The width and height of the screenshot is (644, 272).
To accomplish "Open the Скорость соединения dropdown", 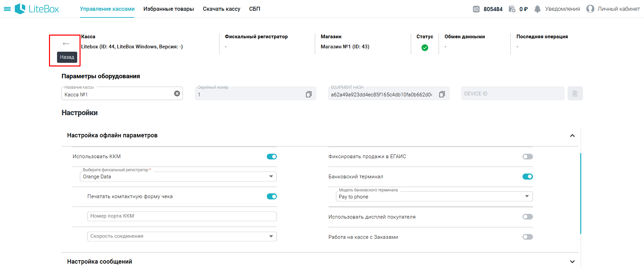I will [182, 236].
